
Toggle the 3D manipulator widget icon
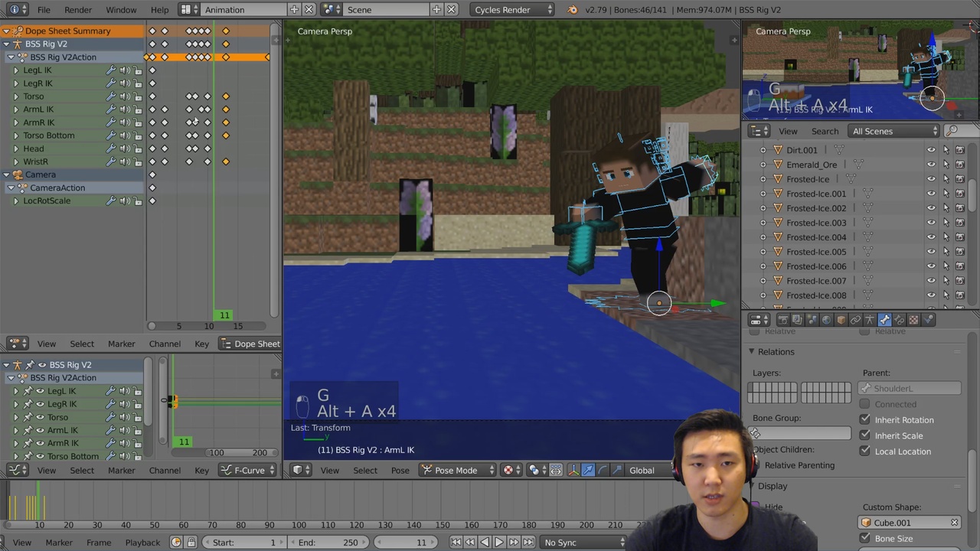573,470
